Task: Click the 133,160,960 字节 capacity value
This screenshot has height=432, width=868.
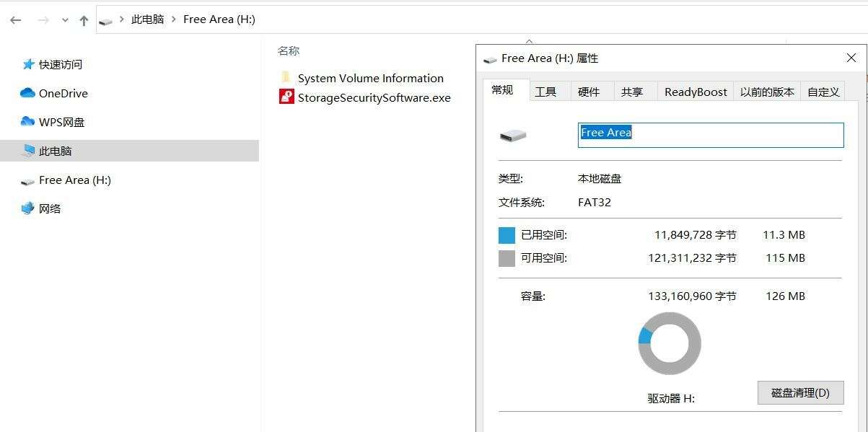Action: coord(692,296)
